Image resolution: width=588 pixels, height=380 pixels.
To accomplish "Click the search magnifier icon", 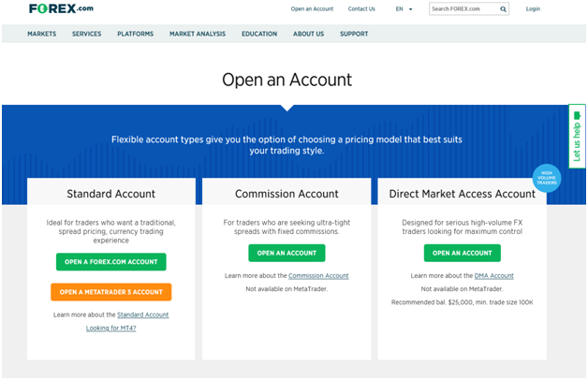I will (x=503, y=9).
